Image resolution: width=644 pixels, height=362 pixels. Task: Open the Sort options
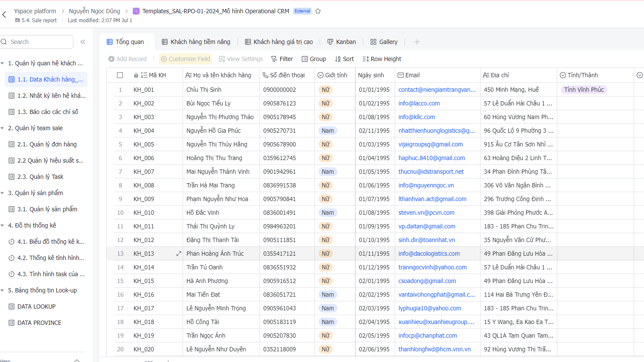[344, 59]
